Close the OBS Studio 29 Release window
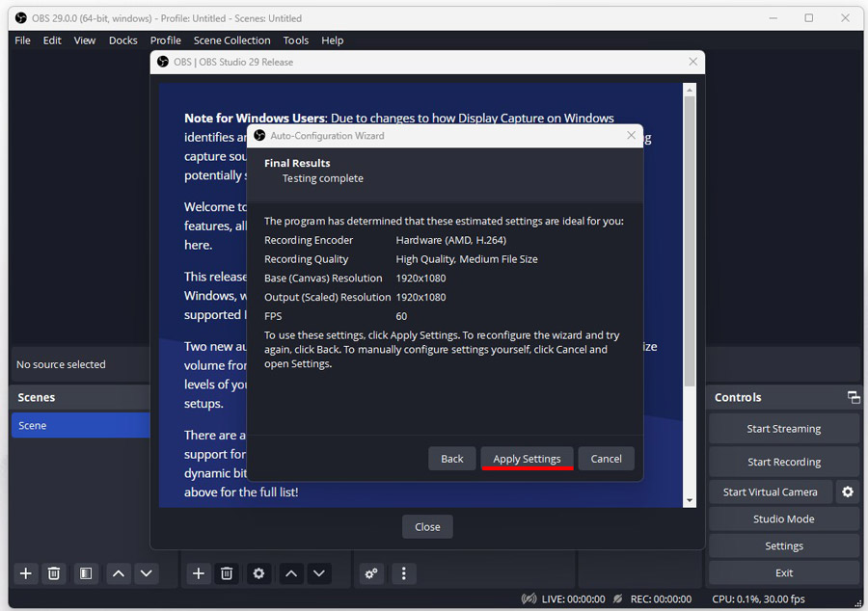Viewport: 868px width, 611px height. [693, 62]
